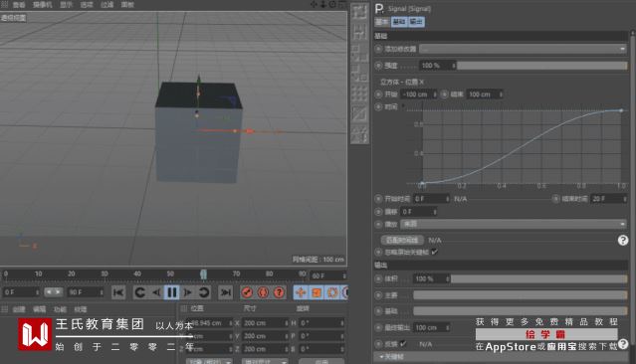Image resolution: width=636 pixels, height=364 pixels.
Task: Toggle scale keyframe recording icon
Action: click(x=317, y=292)
